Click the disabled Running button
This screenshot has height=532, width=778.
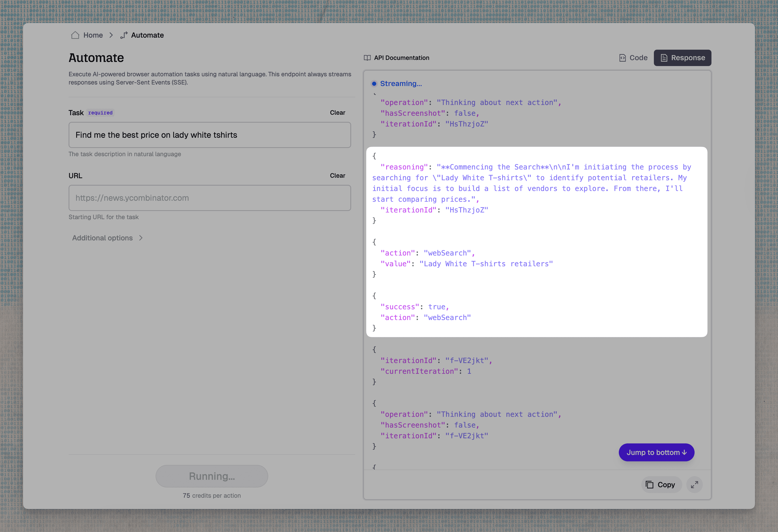click(x=212, y=476)
